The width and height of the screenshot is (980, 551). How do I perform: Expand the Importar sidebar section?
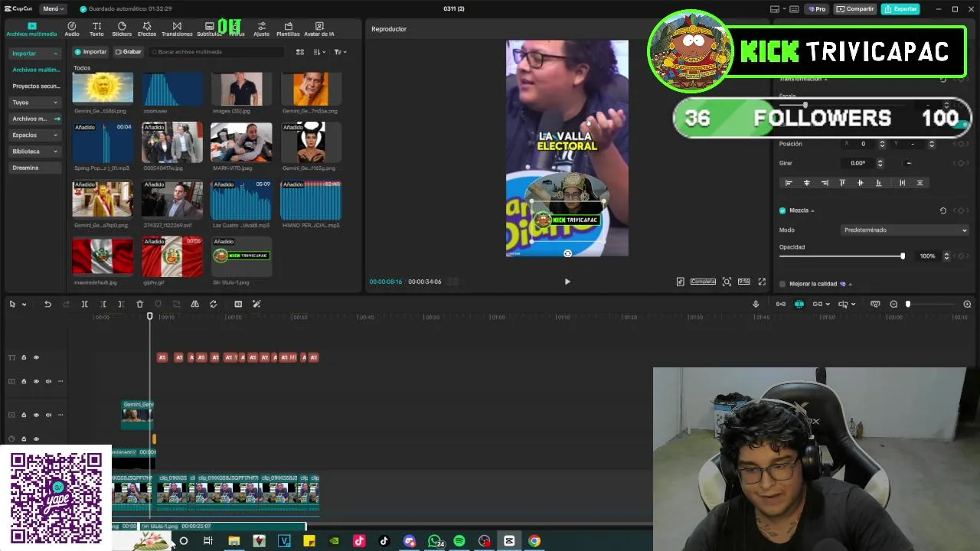tap(34, 54)
